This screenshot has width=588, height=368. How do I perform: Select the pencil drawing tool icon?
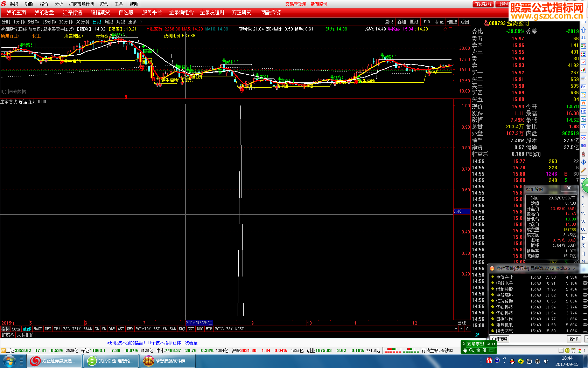tap(583, 170)
